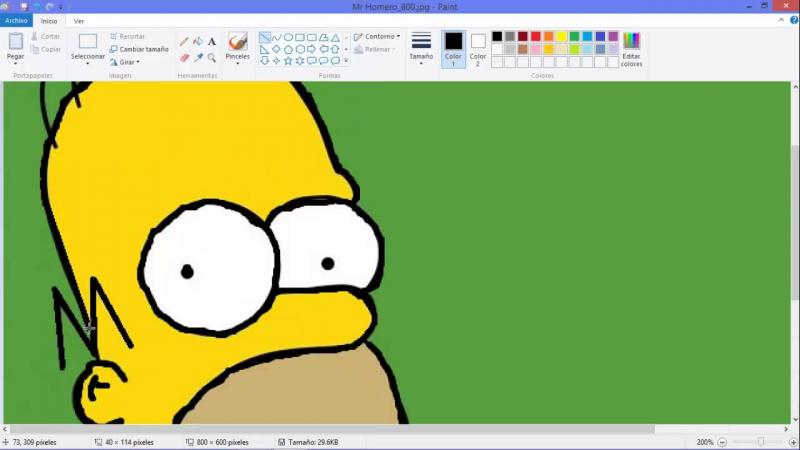Pick the green color swatch
The image size is (800, 450).
[x=574, y=36]
